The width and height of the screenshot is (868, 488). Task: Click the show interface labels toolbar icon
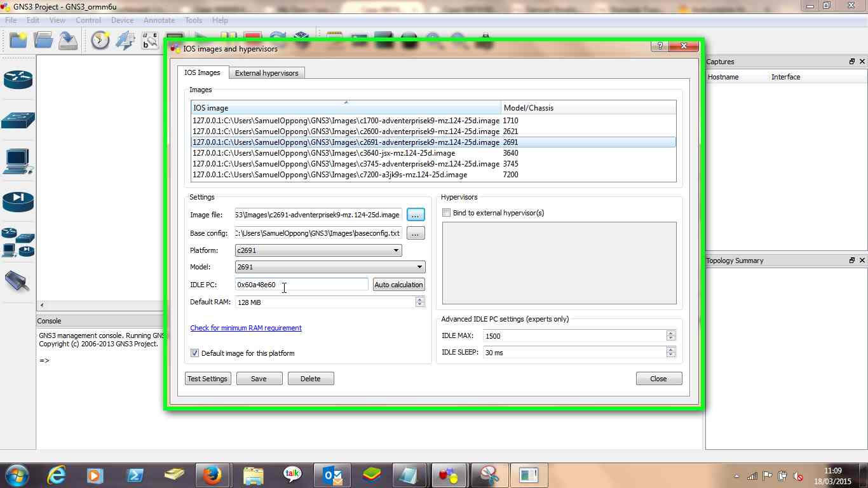pyautogui.click(x=125, y=40)
